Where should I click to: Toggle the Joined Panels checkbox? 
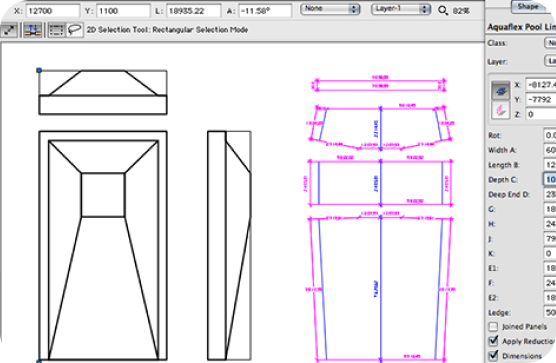[x=493, y=326]
